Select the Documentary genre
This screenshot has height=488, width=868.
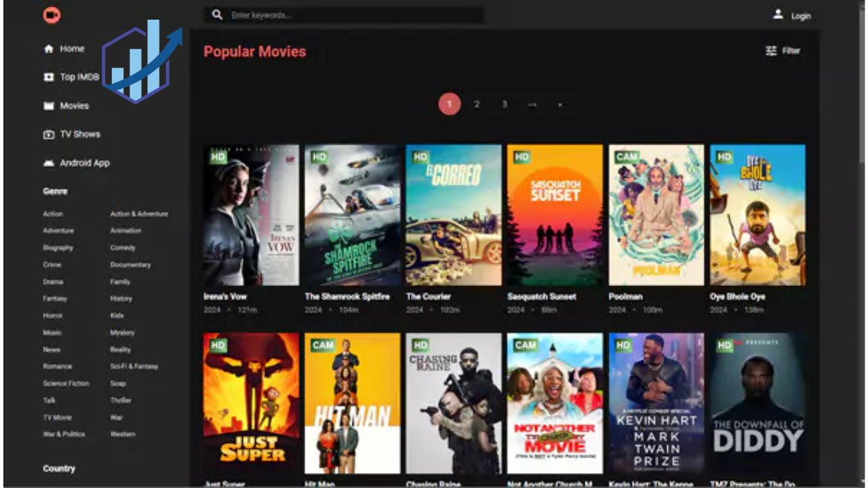point(130,264)
